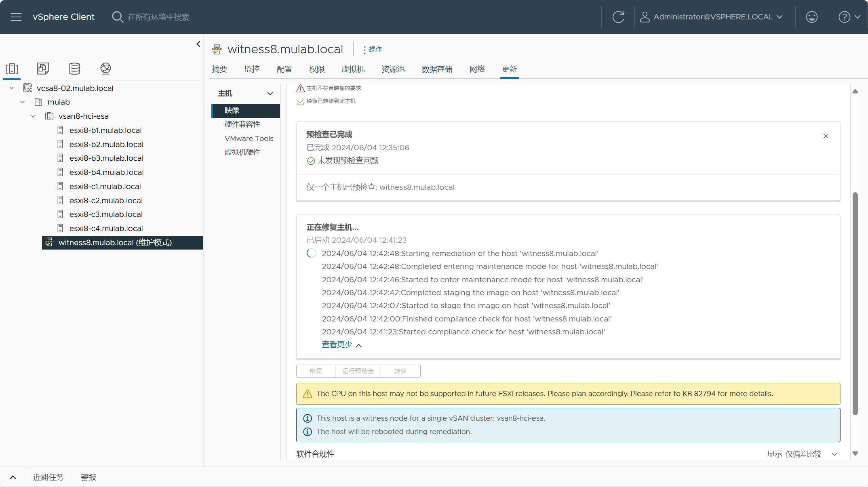868x487 pixels.
Task: Click the 转储 stage button
Action: (x=400, y=371)
